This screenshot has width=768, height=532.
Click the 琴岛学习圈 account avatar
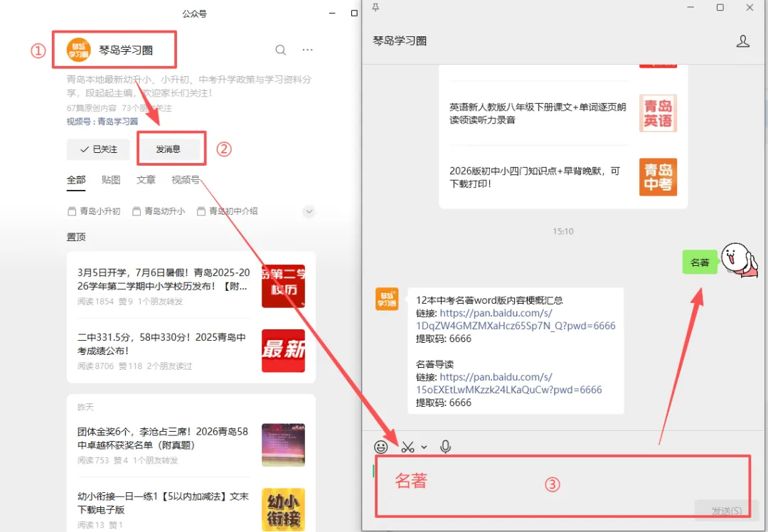pos(79,50)
